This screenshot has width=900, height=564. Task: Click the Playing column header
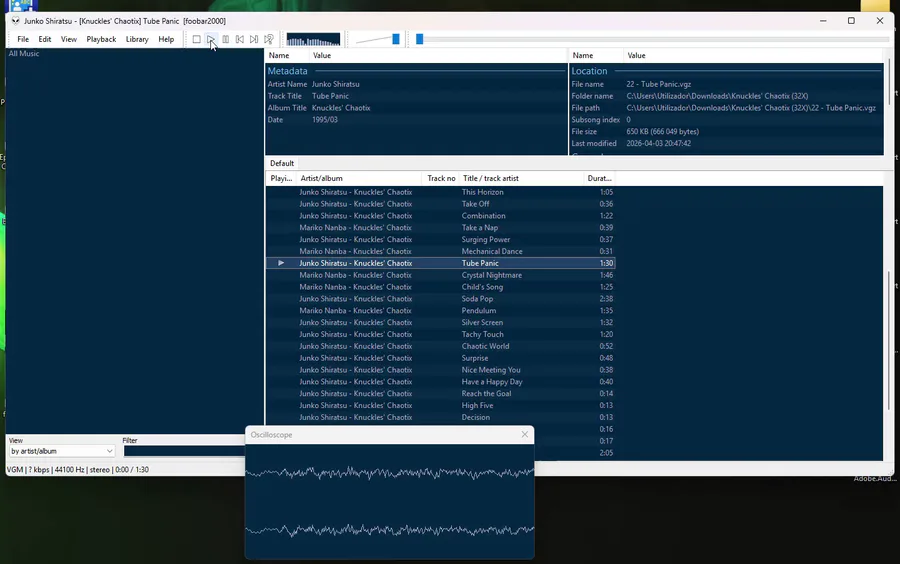pos(281,178)
